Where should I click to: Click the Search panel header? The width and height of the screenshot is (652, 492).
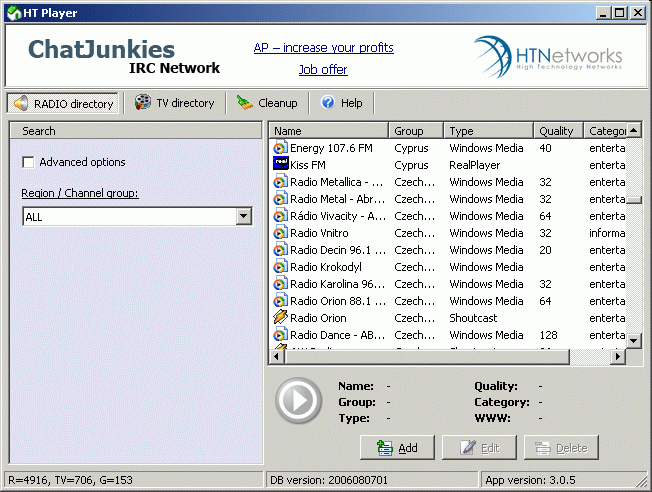(x=136, y=131)
